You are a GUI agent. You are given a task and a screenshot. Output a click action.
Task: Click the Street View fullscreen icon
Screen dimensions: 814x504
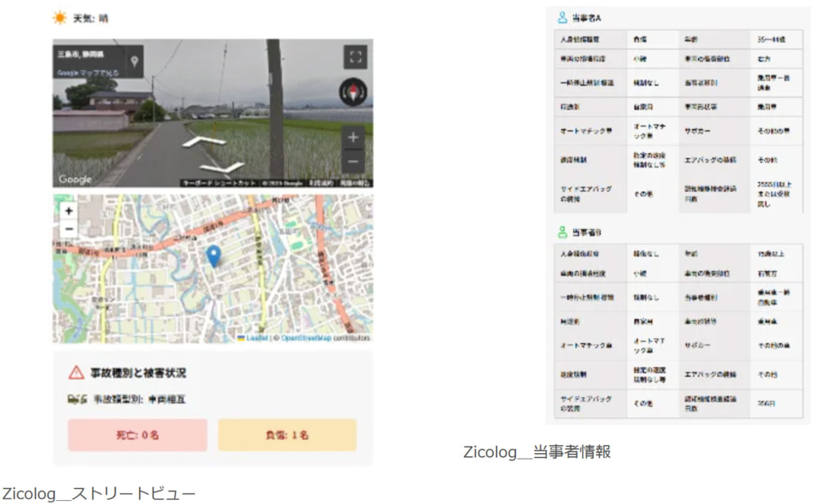[x=355, y=57]
